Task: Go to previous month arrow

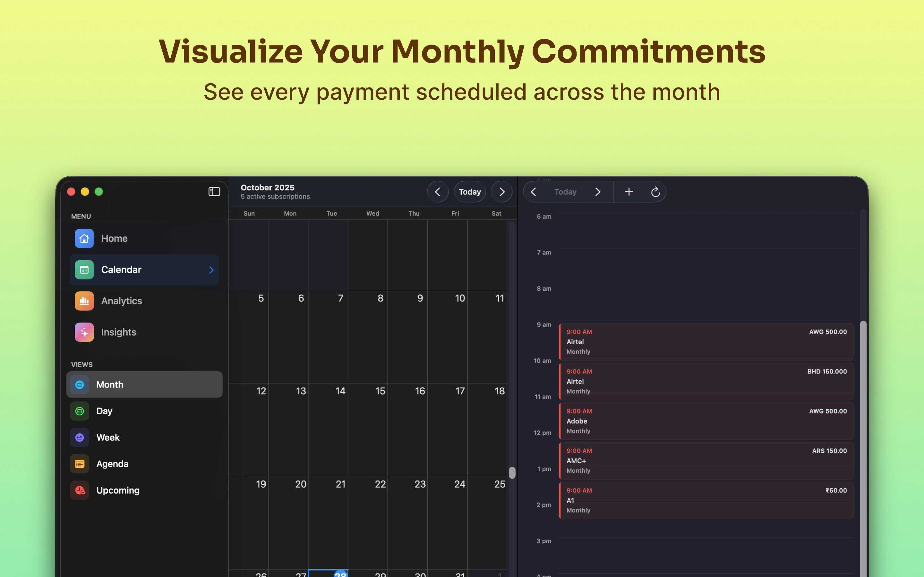Action: (x=438, y=192)
